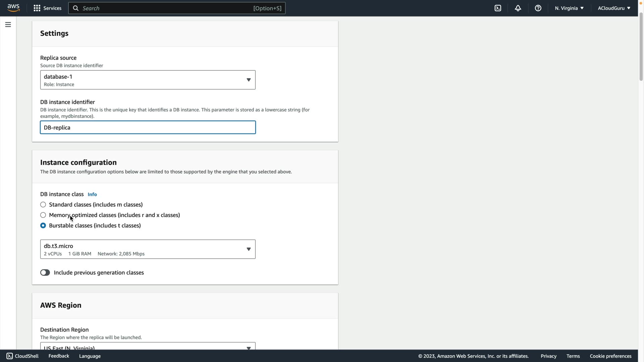The image size is (644, 362).
Task: Select Standard classes radio option
Action: pyautogui.click(x=43, y=204)
